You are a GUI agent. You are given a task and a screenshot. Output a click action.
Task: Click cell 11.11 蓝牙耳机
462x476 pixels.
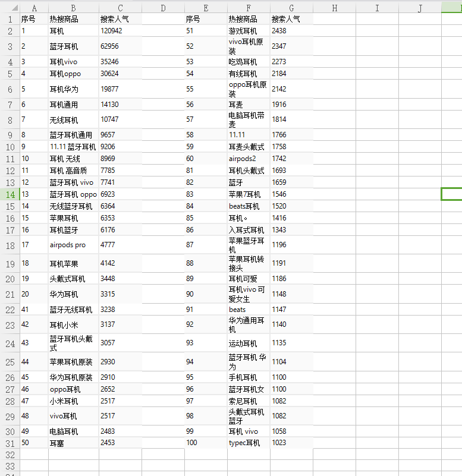pos(74,147)
